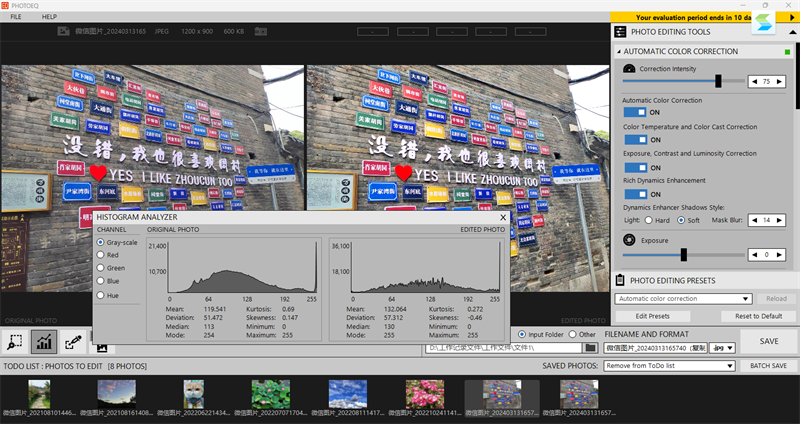Open the cat photo thumbnail
This screenshot has height=424, width=800.
[x=194, y=393]
